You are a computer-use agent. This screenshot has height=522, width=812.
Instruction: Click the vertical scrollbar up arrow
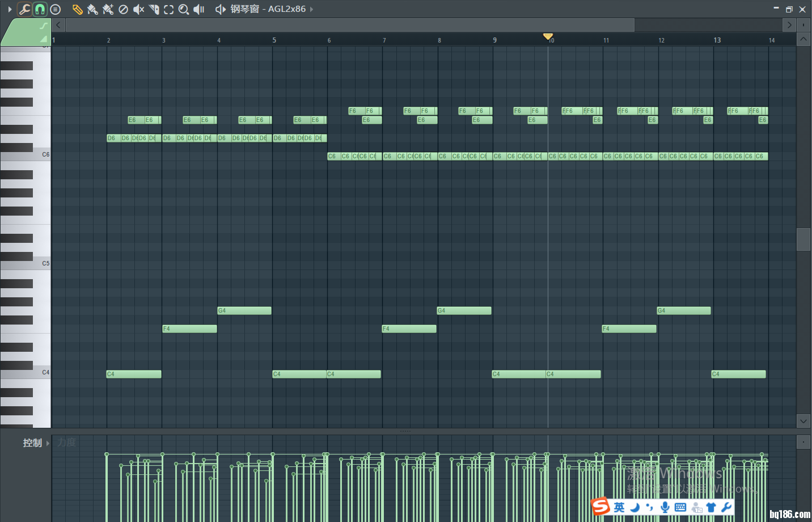[x=803, y=39]
